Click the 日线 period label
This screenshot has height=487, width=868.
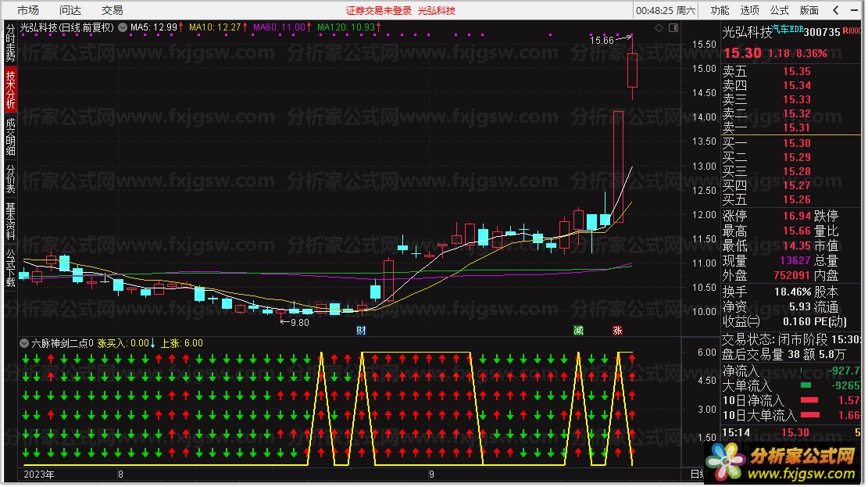tap(697, 474)
